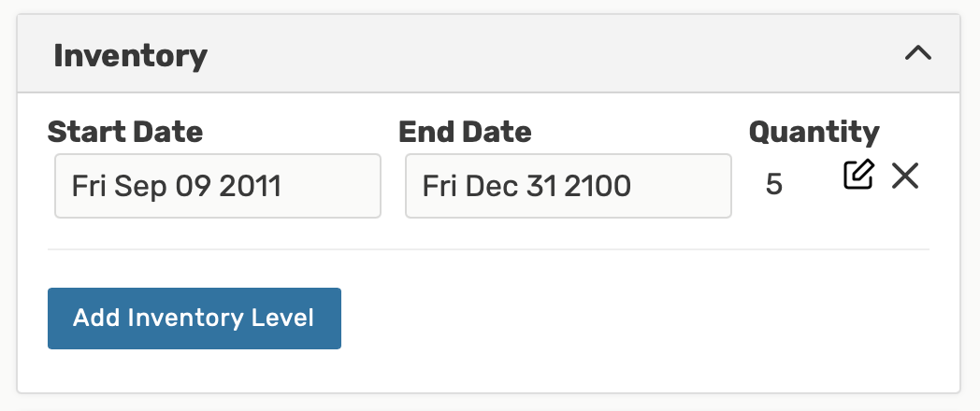
Task: Hide Inventory contents with the up arrow
Action: pos(918,54)
